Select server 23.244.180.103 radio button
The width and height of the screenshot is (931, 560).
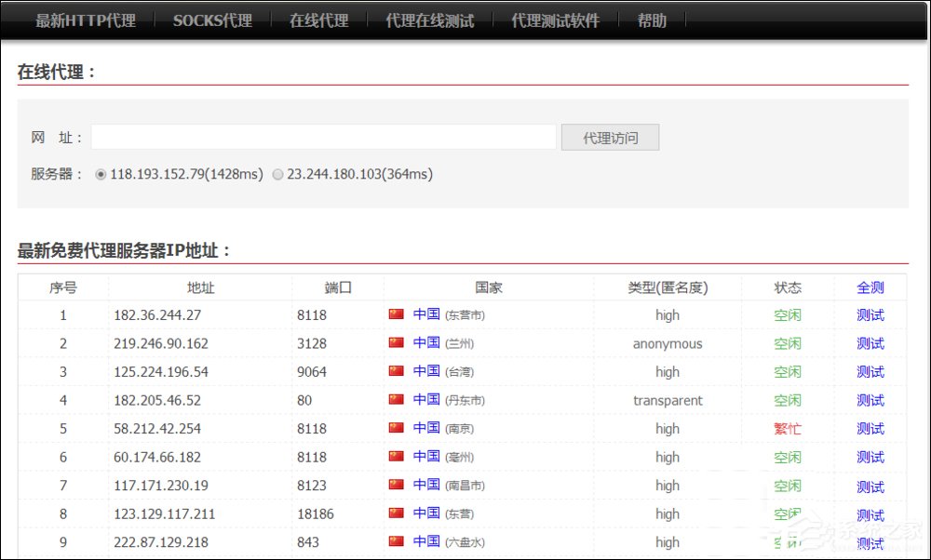click(277, 174)
